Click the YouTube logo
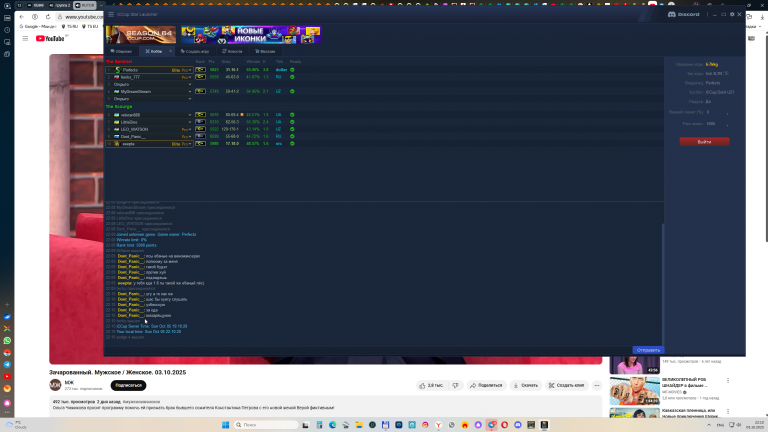 pos(50,38)
